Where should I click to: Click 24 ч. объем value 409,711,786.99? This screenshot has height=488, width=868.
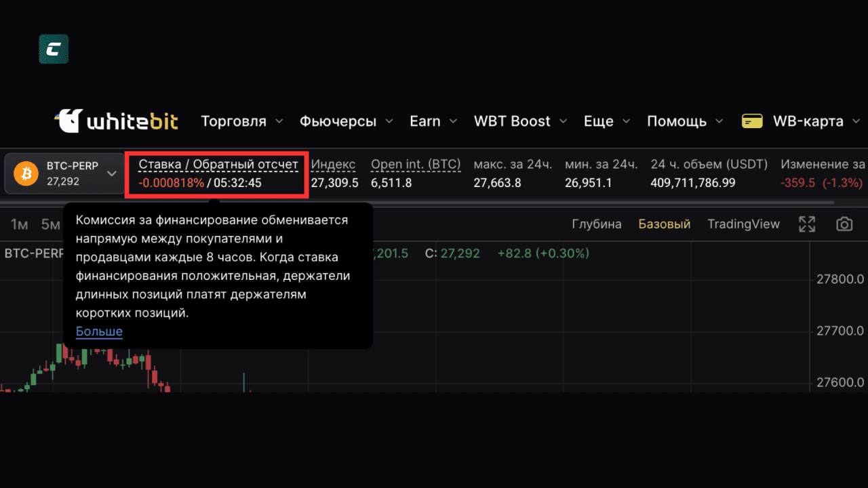click(693, 183)
